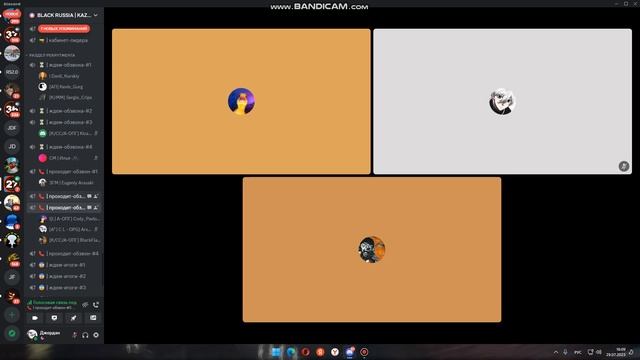Image resolution: width=640 pixels, height=360 pixels.
Task: Toggle the noise suppression icon
Action: tap(85, 305)
